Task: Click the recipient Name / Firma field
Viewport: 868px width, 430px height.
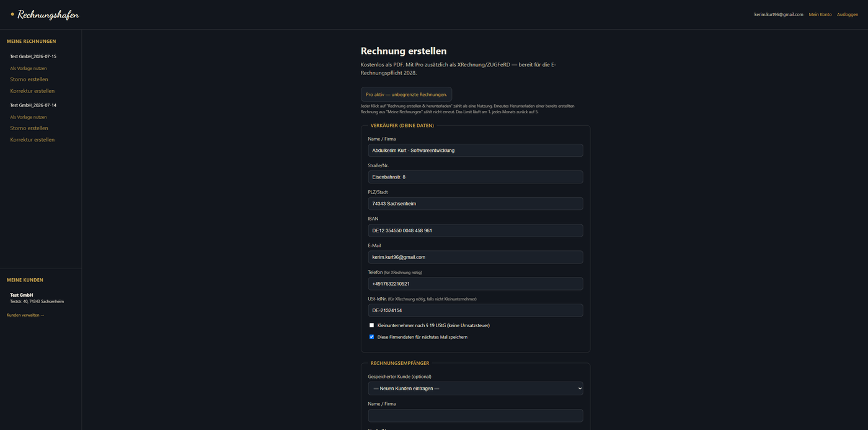Action: 476,416
